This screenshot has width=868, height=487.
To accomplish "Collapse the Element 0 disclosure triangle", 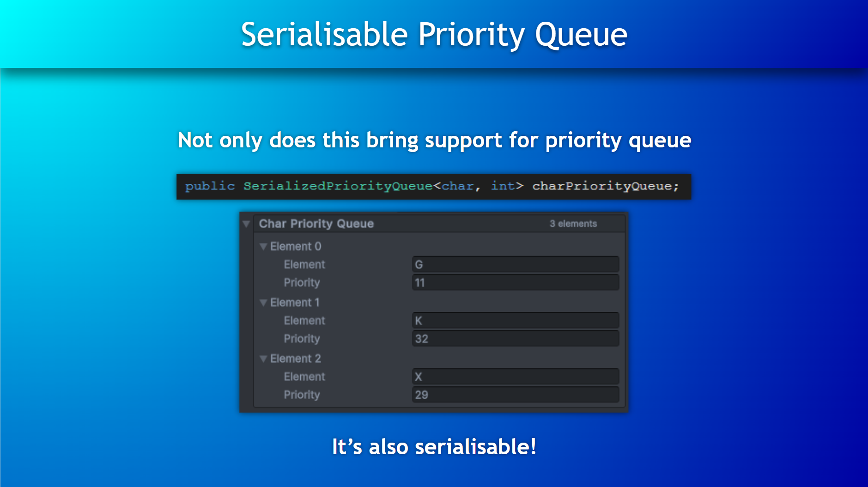I will coord(263,247).
